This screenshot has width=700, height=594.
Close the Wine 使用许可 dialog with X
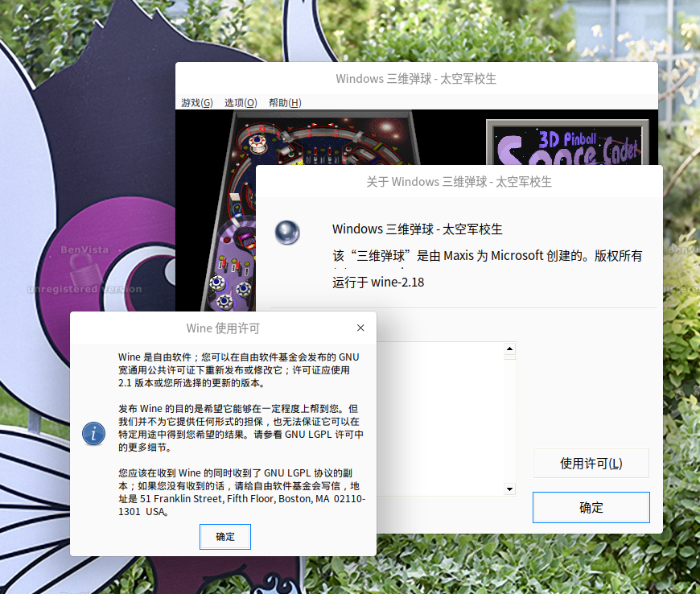click(x=360, y=328)
